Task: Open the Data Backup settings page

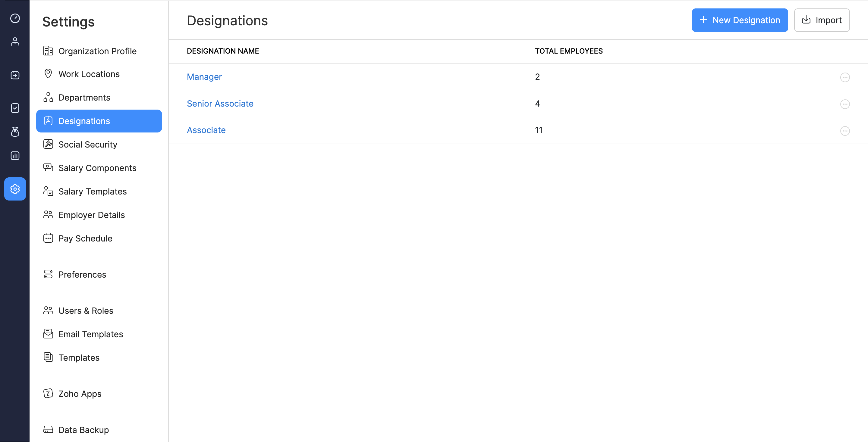Action: pyautogui.click(x=83, y=430)
